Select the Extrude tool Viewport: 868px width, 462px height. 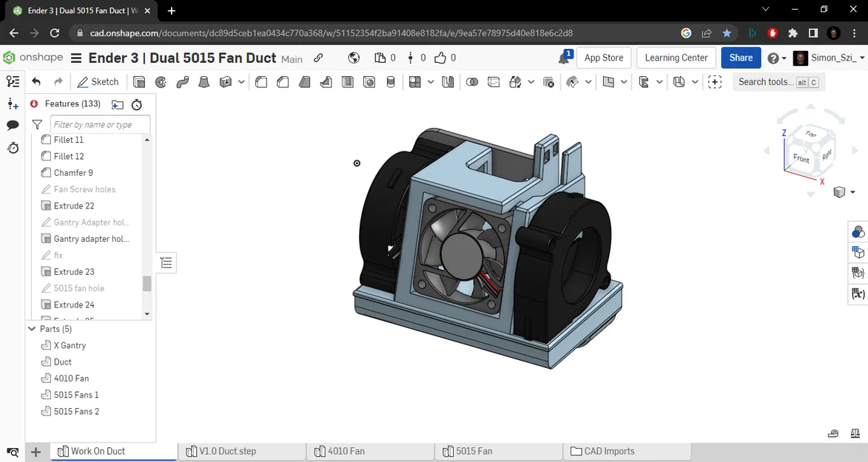tap(138, 82)
